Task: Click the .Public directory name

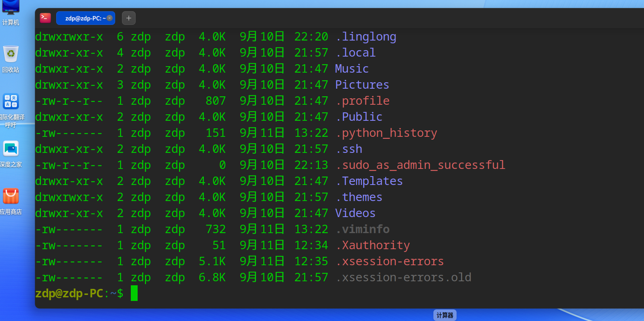Action: click(359, 117)
